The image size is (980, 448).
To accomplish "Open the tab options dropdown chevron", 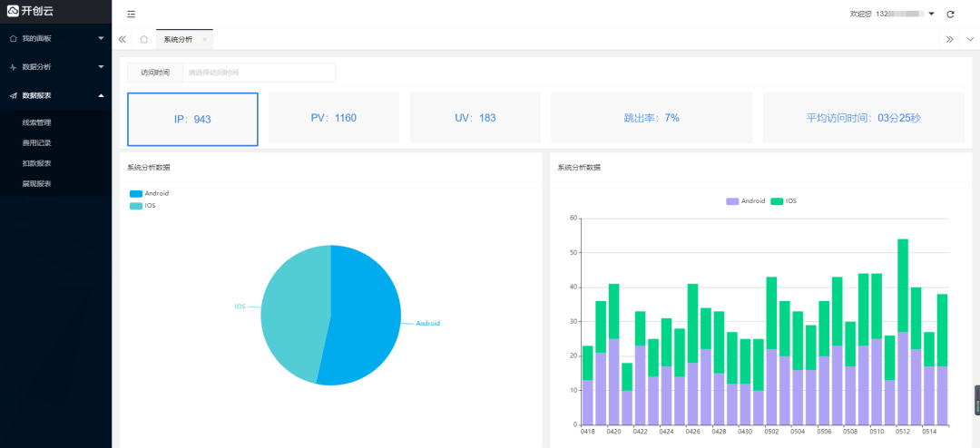I will click(970, 39).
